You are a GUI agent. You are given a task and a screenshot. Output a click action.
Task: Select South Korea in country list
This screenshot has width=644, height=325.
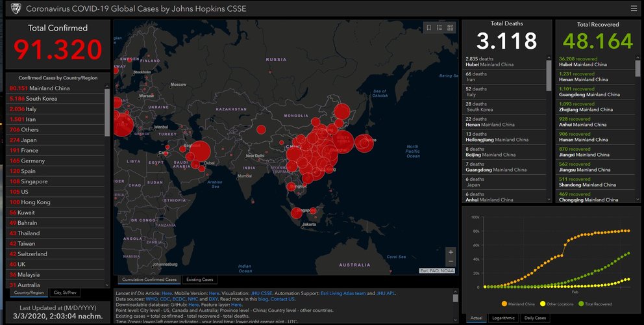point(55,98)
